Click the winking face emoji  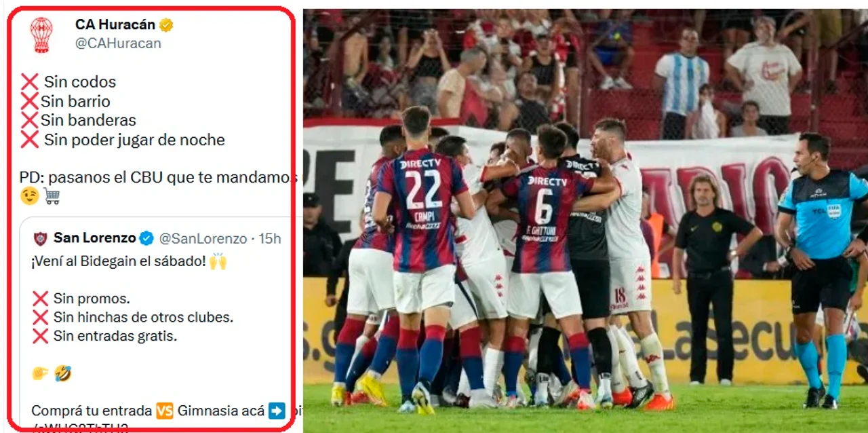point(29,195)
